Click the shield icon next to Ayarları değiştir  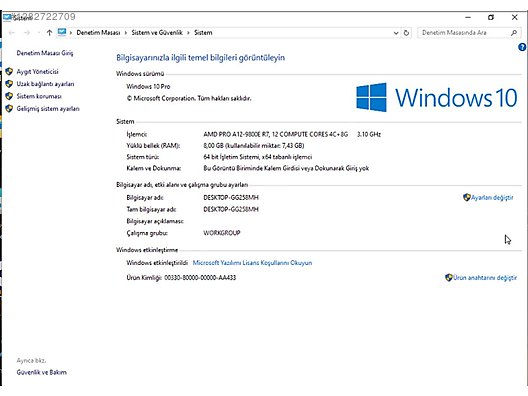click(467, 197)
